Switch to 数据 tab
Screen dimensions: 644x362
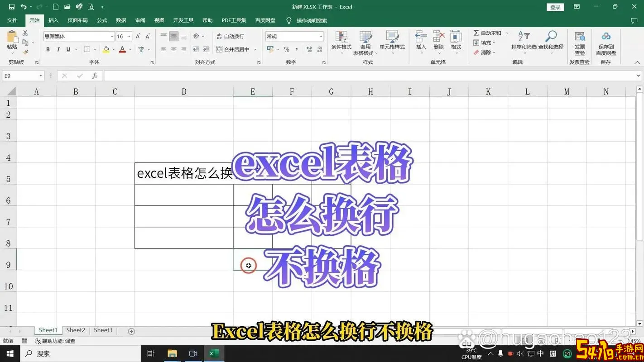click(121, 20)
